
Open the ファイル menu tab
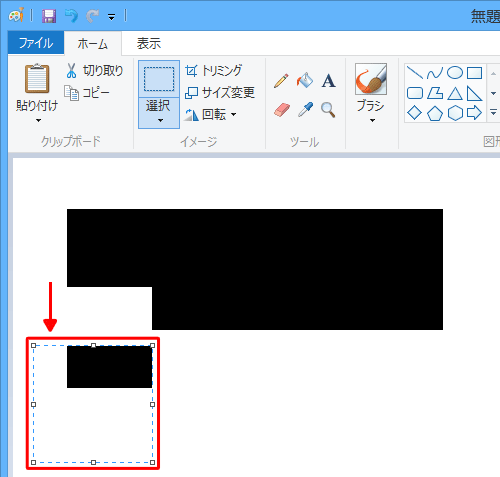tap(36, 43)
